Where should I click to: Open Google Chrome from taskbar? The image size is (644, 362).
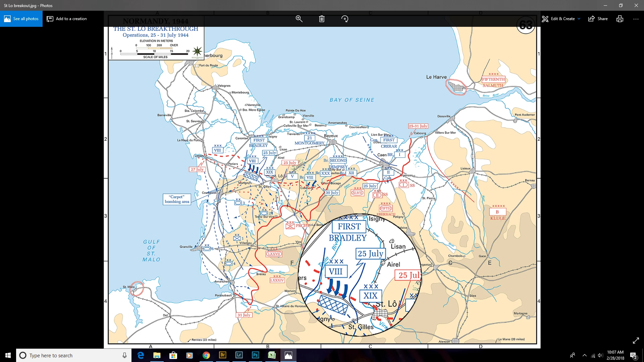[206, 355]
